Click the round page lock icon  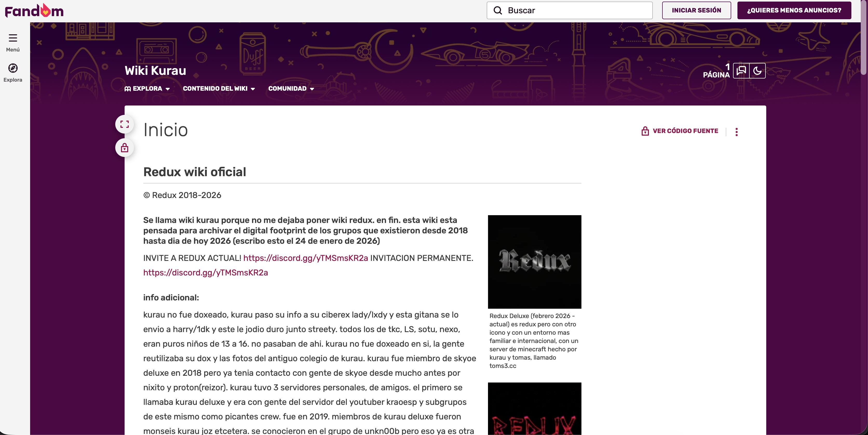(x=124, y=148)
